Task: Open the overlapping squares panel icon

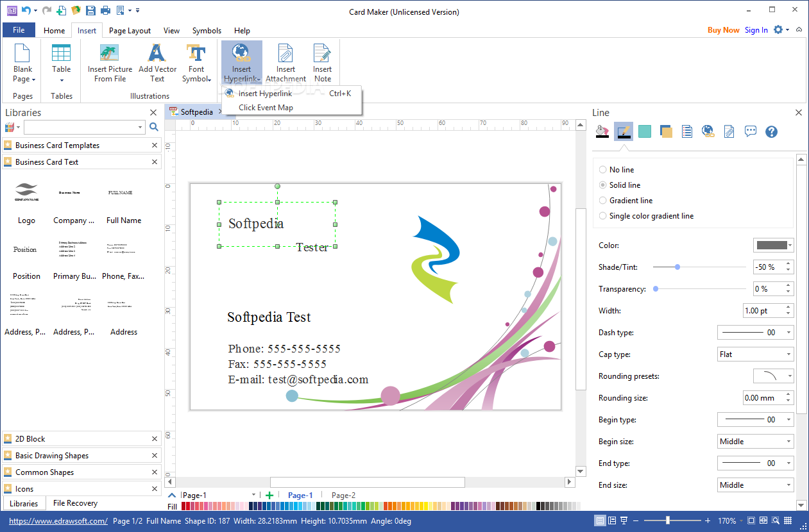Action: coord(666,131)
